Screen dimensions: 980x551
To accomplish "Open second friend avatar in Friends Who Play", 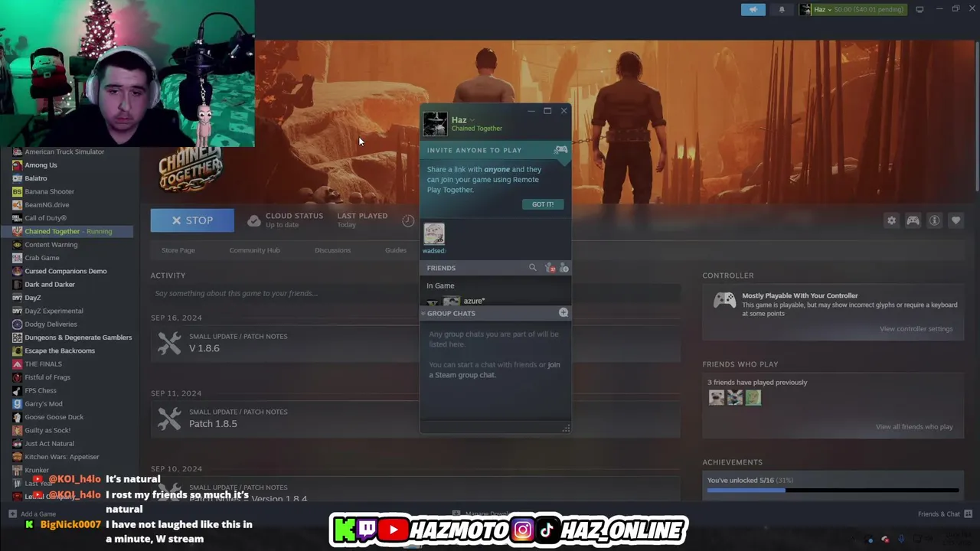I will (x=735, y=397).
